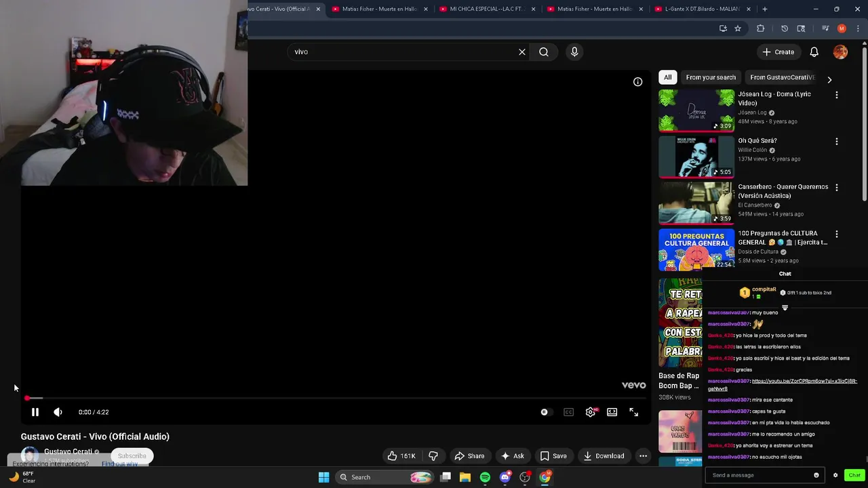868x488 pixels.
Task: Open the 'Oh Qué Será?' Willie Colón thumbnail
Action: (696, 157)
